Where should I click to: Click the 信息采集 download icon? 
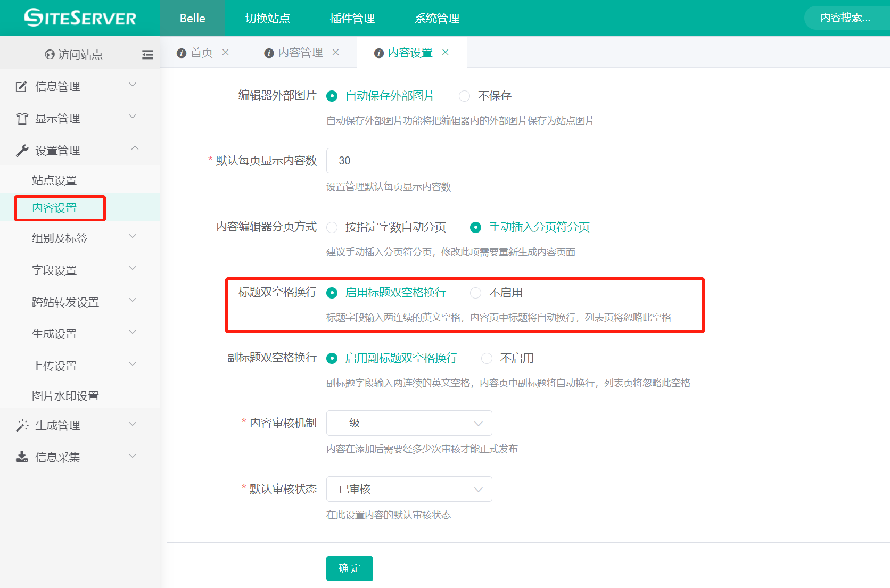point(22,457)
